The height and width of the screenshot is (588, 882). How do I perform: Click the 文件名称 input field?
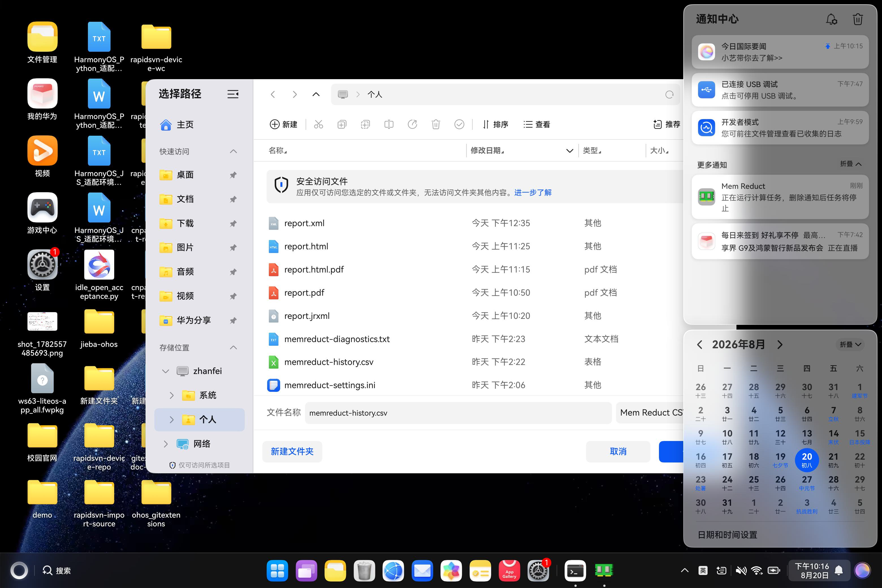pyautogui.click(x=458, y=413)
